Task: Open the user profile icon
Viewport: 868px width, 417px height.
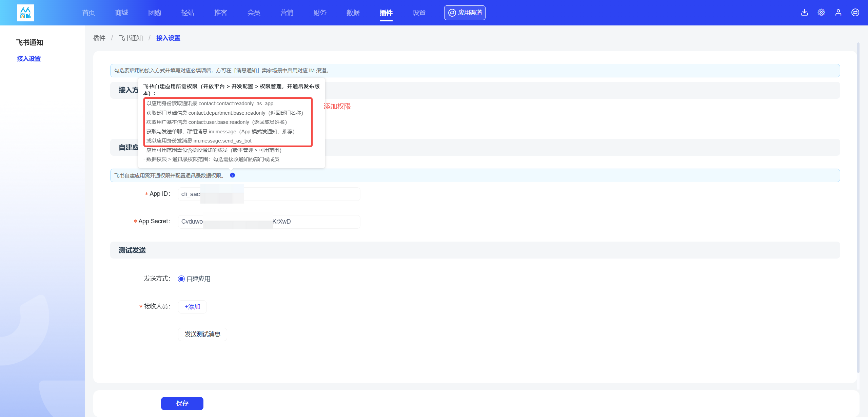Action: (838, 13)
